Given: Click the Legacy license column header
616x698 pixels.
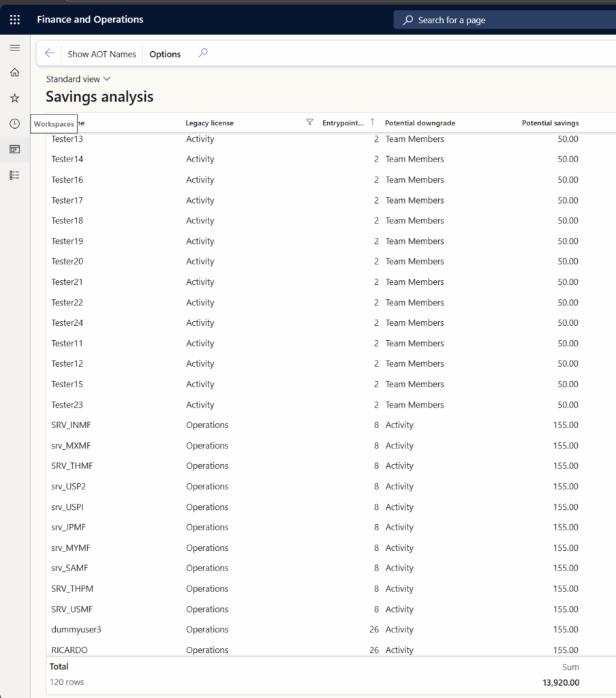Looking at the screenshot, I should 209,123.
